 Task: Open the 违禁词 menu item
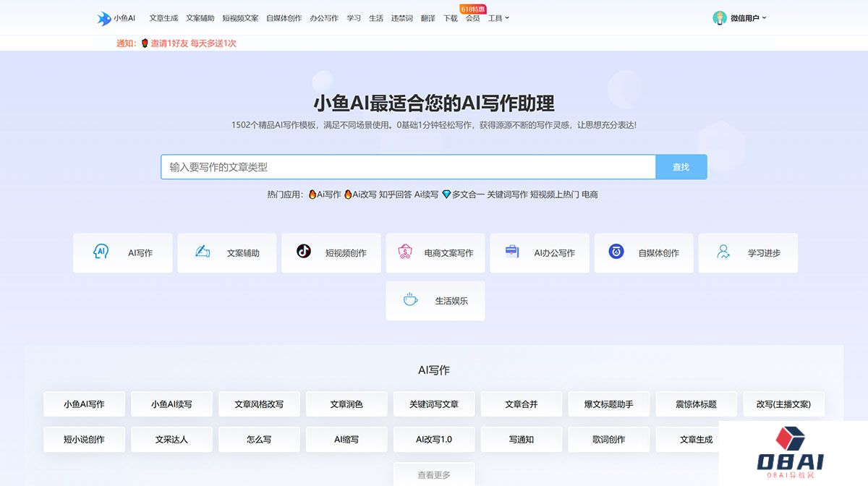tap(401, 18)
